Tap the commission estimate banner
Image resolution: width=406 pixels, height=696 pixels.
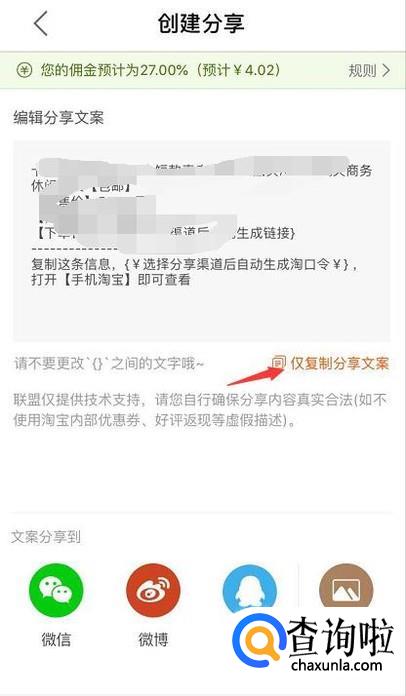click(x=203, y=70)
